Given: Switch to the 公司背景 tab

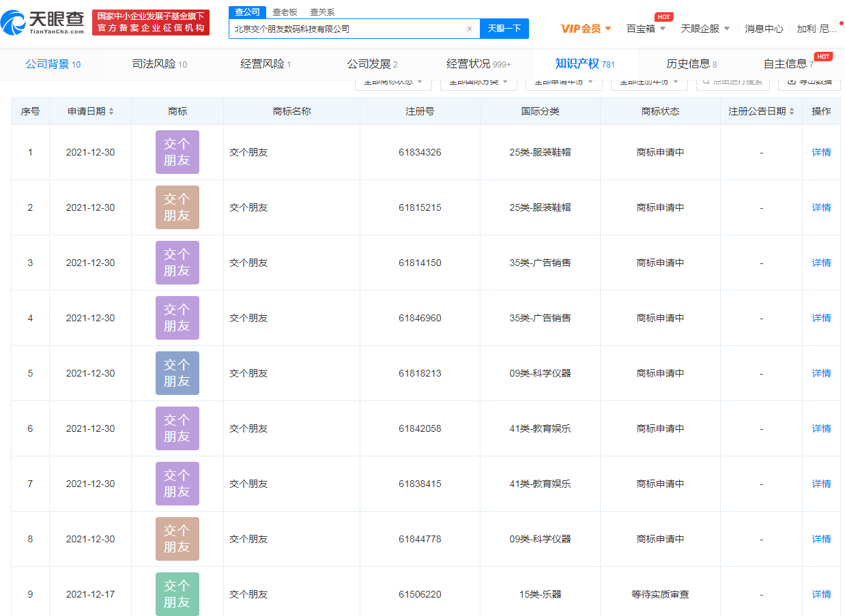Looking at the screenshot, I should pyautogui.click(x=53, y=64).
